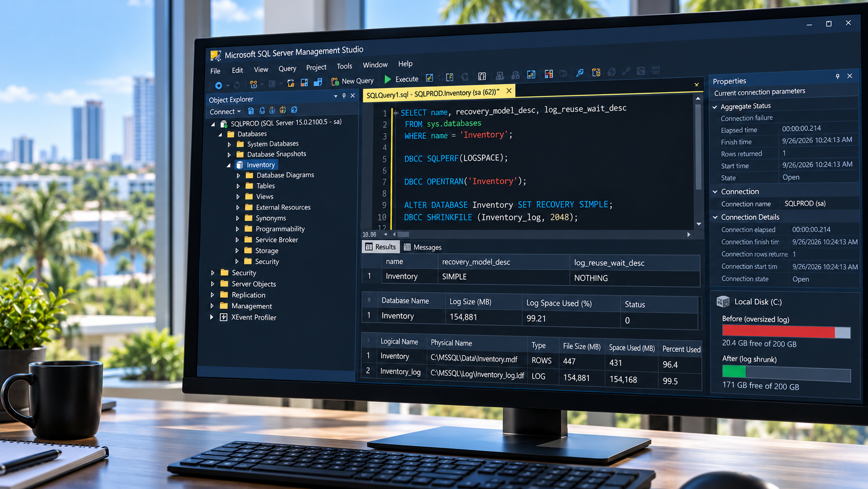Click the green Execute play icon

coord(388,80)
